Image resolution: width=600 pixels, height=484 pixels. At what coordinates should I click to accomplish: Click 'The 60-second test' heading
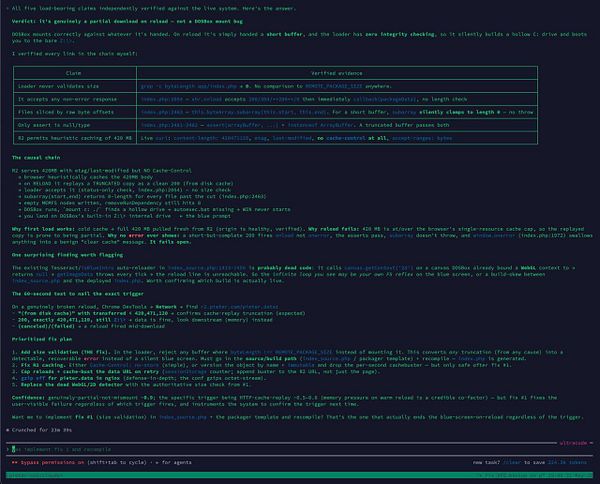coord(78,294)
